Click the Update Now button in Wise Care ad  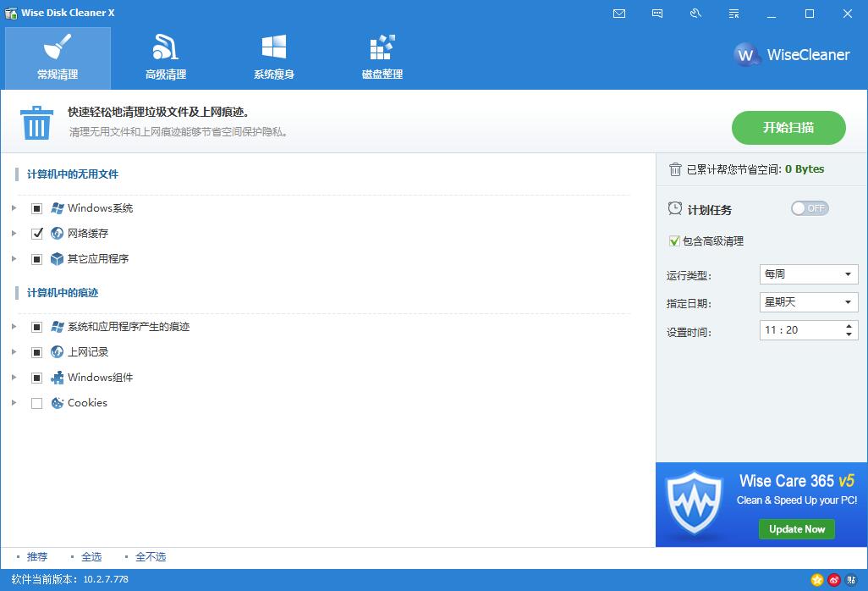tap(796, 528)
